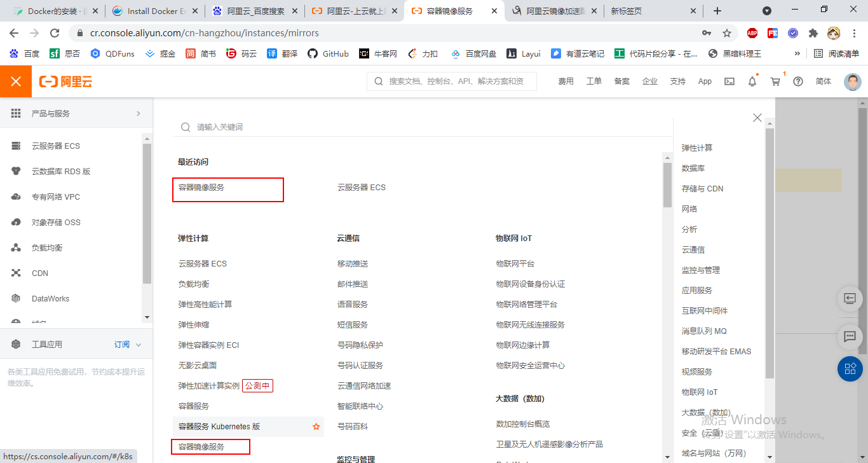Image resolution: width=868 pixels, height=463 pixels.
Task: Click the Aliyun logo
Action: point(65,81)
